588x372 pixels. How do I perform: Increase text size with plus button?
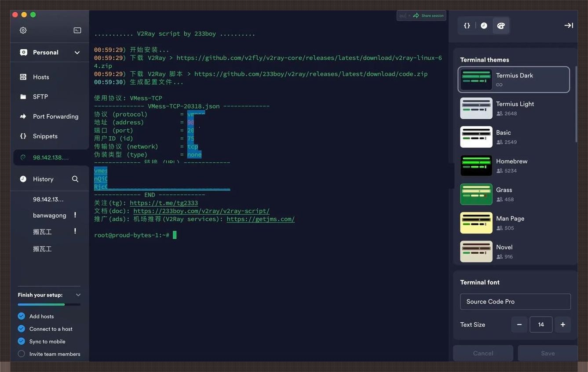click(563, 325)
